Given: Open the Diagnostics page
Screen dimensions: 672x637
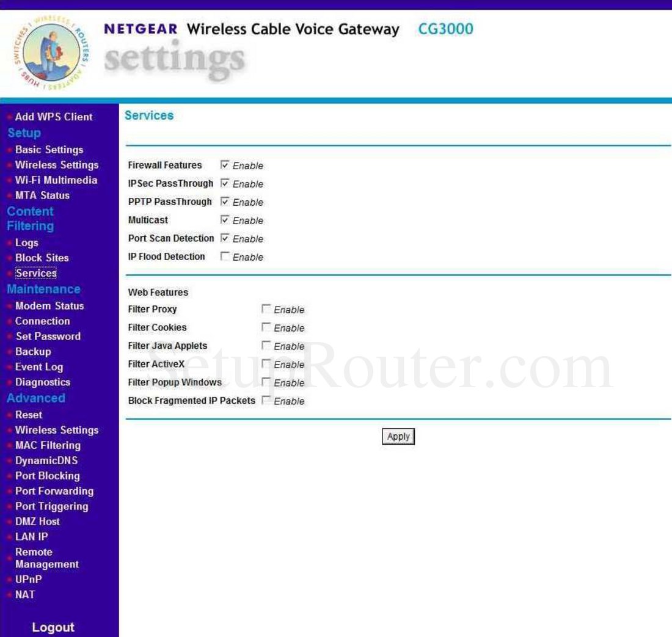Looking at the screenshot, I should 42,382.
